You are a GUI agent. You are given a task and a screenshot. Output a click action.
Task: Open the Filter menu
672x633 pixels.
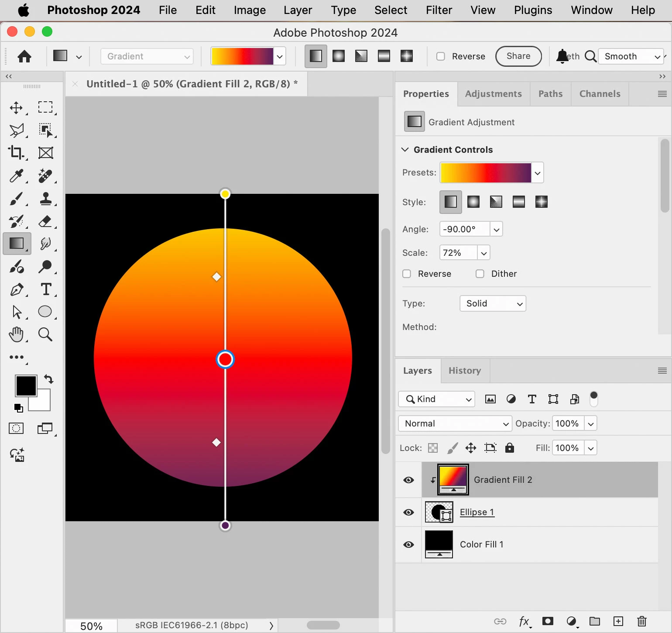pyautogui.click(x=439, y=10)
